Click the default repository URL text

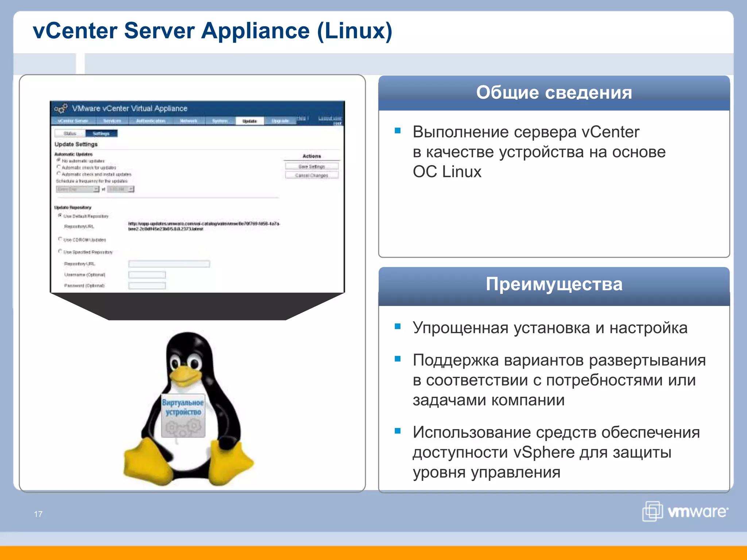204,226
